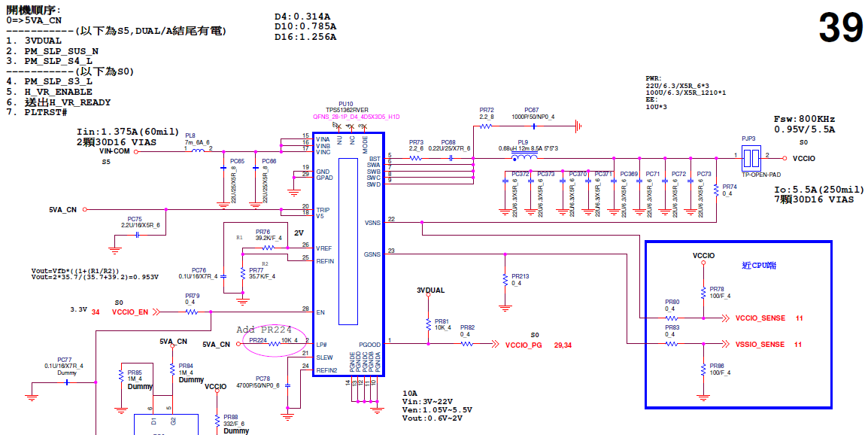Click the PM_SLP_S3_L sequence entry

tap(58, 81)
